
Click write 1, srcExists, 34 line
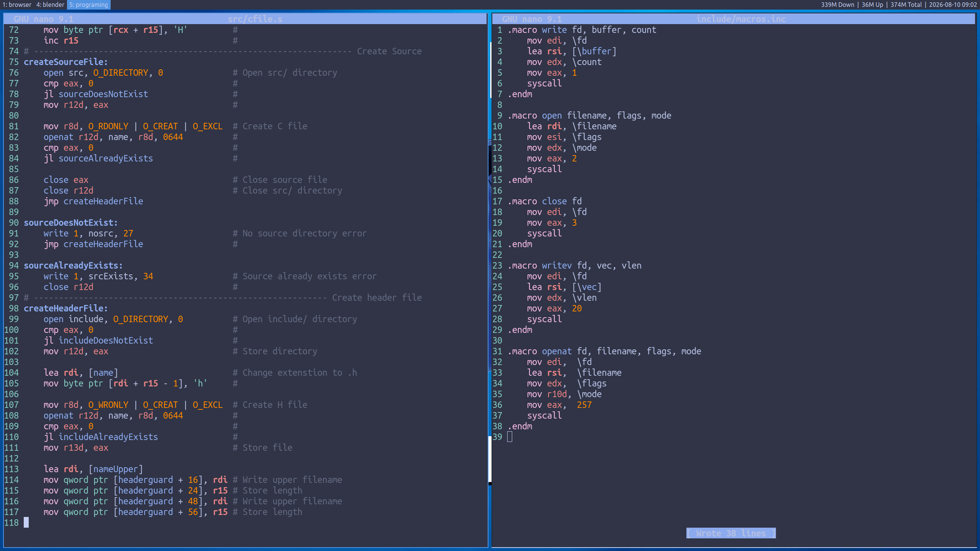click(x=98, y=276)
